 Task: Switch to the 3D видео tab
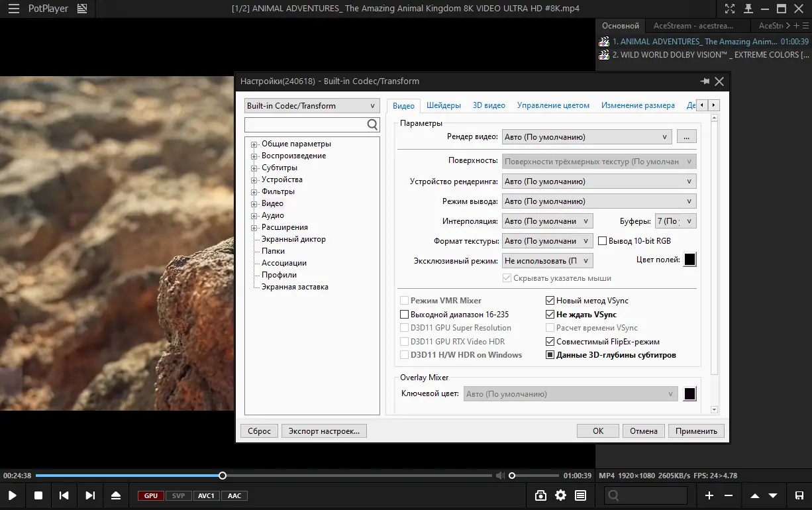489,105
